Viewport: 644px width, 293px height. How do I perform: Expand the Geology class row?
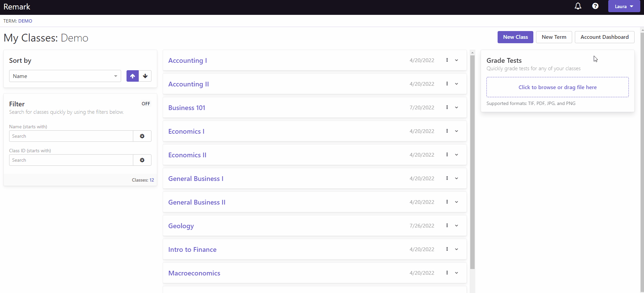click(x=456, y=225)
